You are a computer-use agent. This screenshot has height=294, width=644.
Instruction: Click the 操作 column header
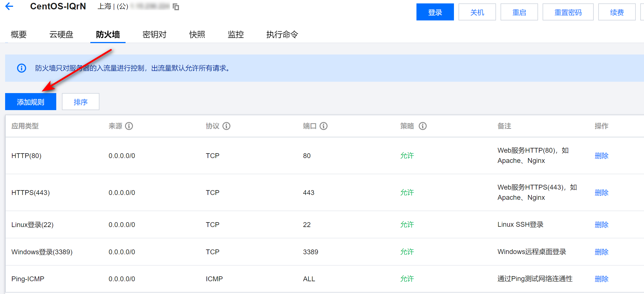pos(602,126)
